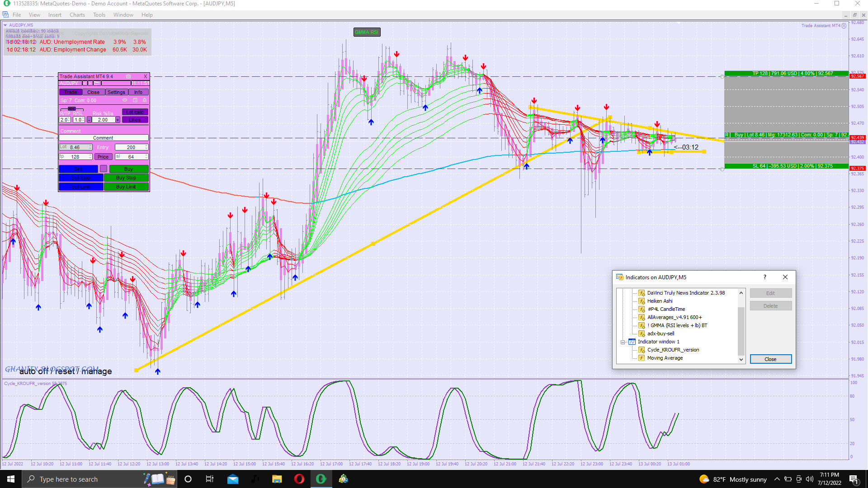
Task: Toggle the small square between Sell and Buy
Action: [x=104, y=169]
